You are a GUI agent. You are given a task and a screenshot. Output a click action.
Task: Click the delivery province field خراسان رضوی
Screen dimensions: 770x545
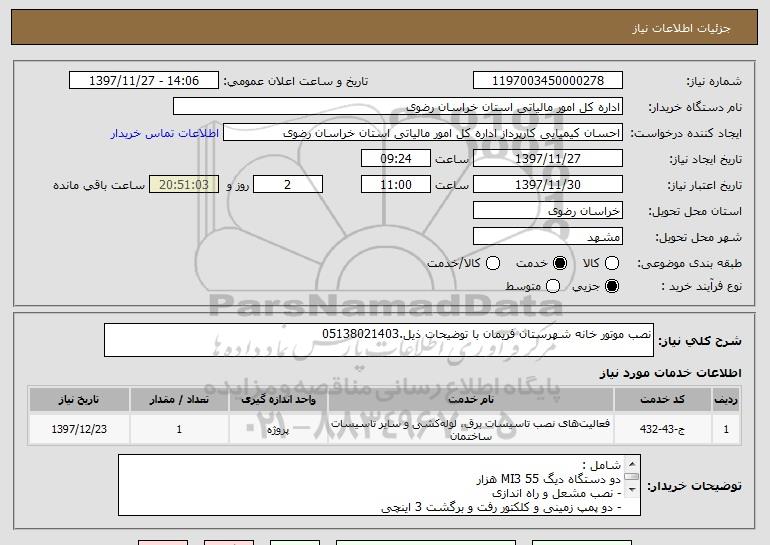[x=548, y=211]
